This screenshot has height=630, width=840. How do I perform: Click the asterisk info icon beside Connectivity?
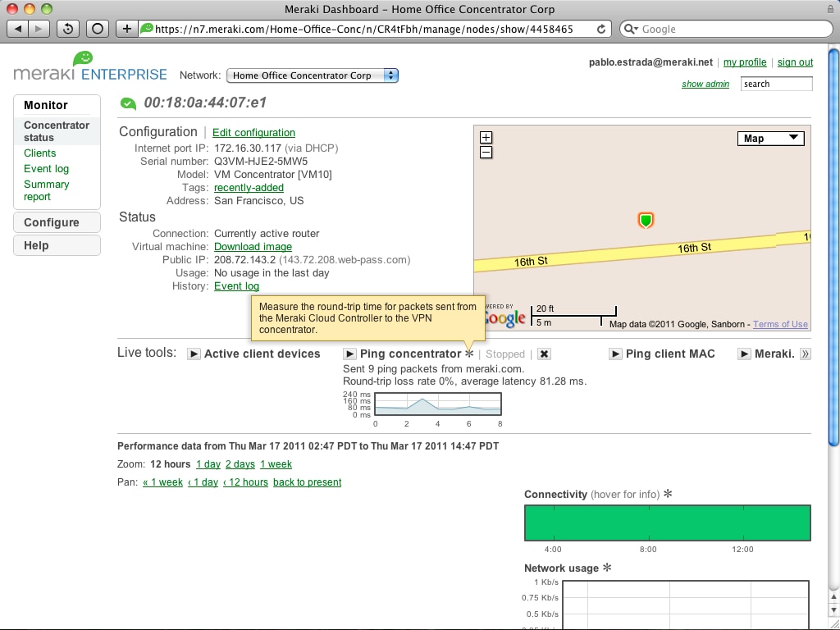pyautogui.click(x=668, y=494)
